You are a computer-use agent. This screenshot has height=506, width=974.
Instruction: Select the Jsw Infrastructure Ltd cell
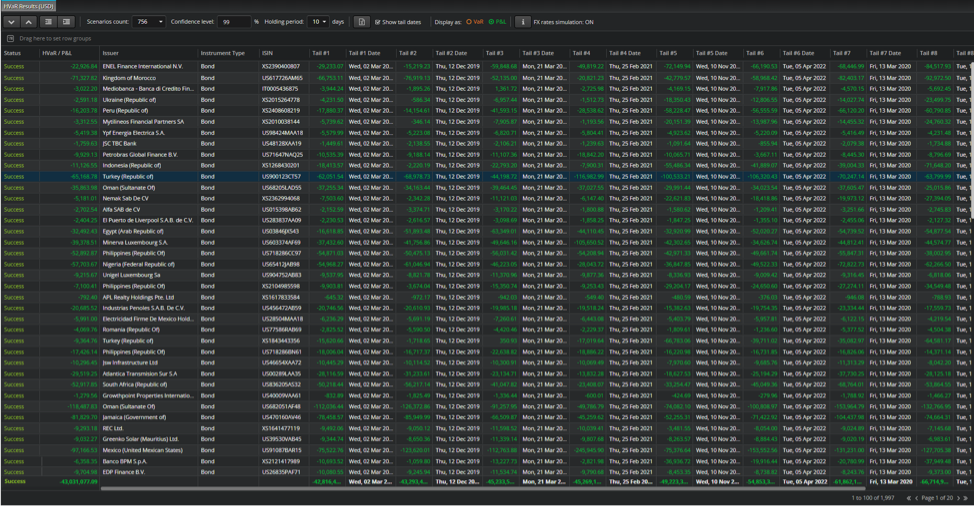pos(149,363)
